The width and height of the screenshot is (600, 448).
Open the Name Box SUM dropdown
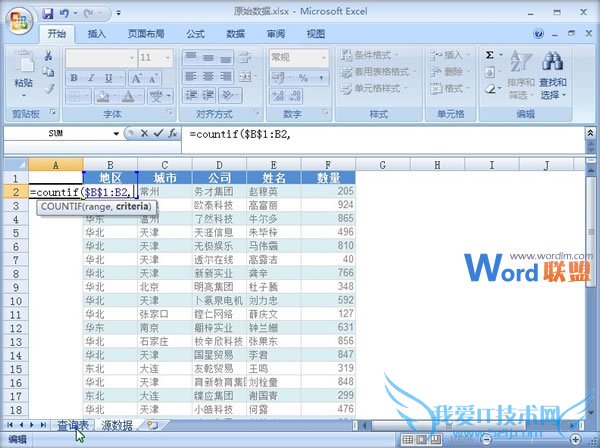116,134
